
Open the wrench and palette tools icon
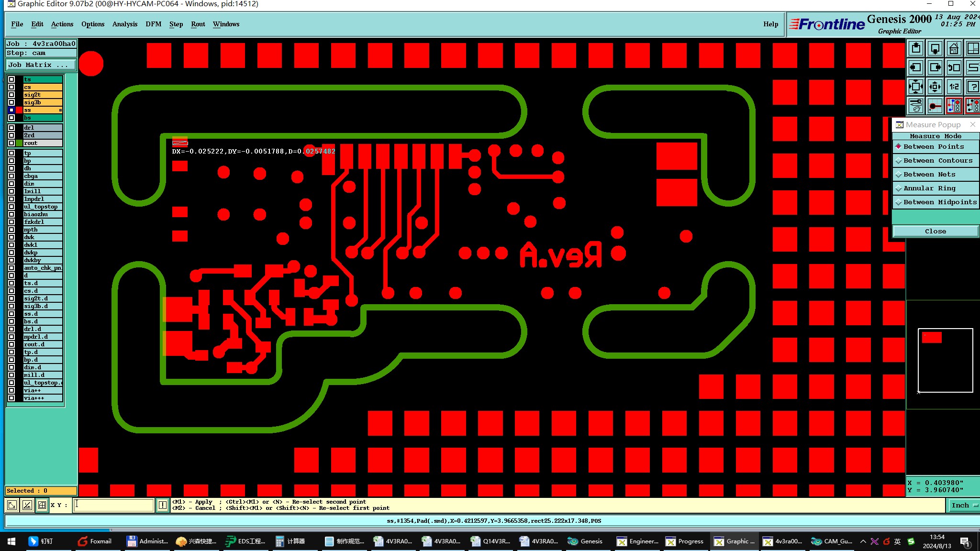coord(915,106)
